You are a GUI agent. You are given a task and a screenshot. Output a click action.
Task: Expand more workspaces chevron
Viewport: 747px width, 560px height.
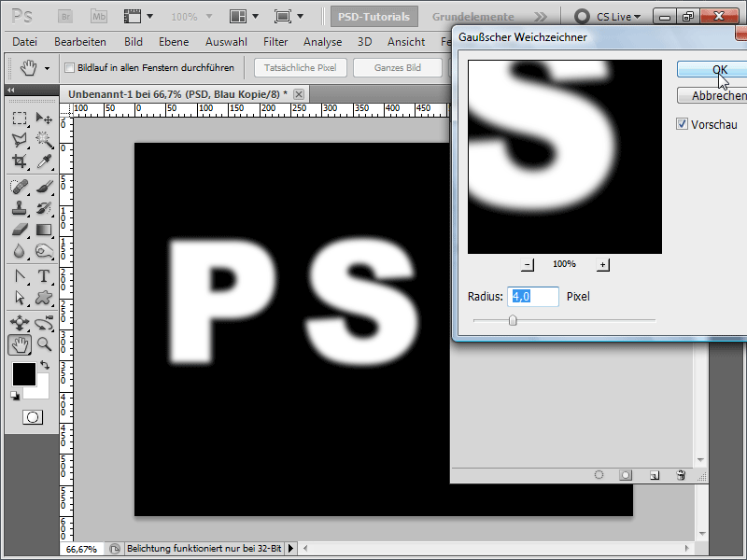(541, 17)
